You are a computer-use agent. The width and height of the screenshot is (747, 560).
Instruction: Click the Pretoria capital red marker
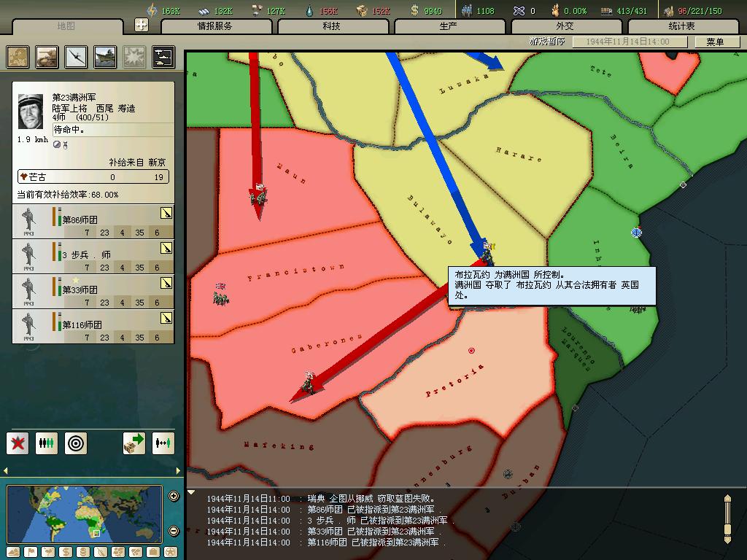click(471, 351)
